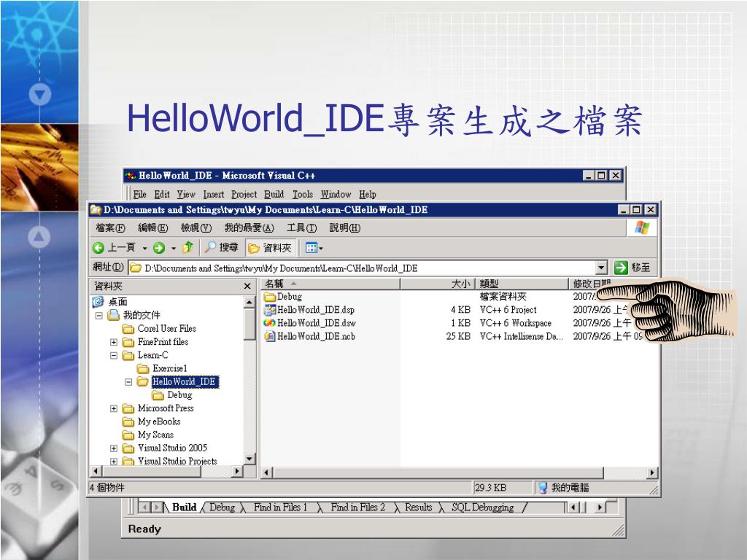
Task: Click the Up one level folder icon
Action: click(187, 247)
